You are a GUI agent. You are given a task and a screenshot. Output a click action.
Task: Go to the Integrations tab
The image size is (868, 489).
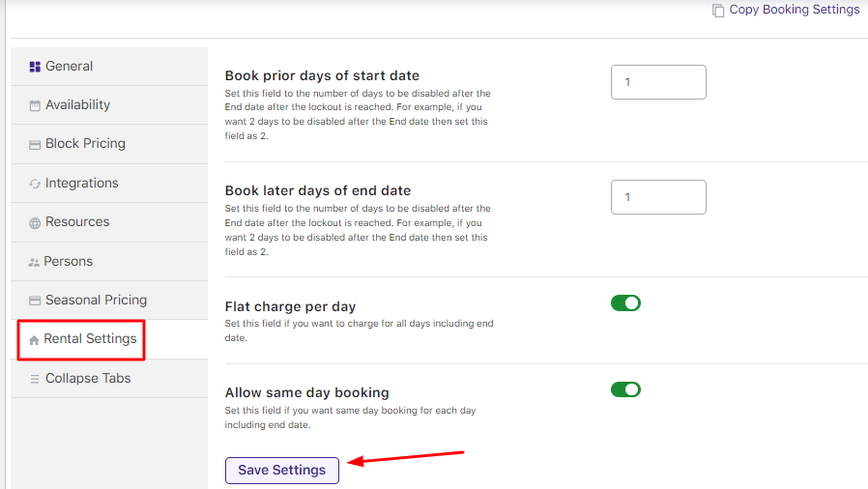click(x=109, y=183)
